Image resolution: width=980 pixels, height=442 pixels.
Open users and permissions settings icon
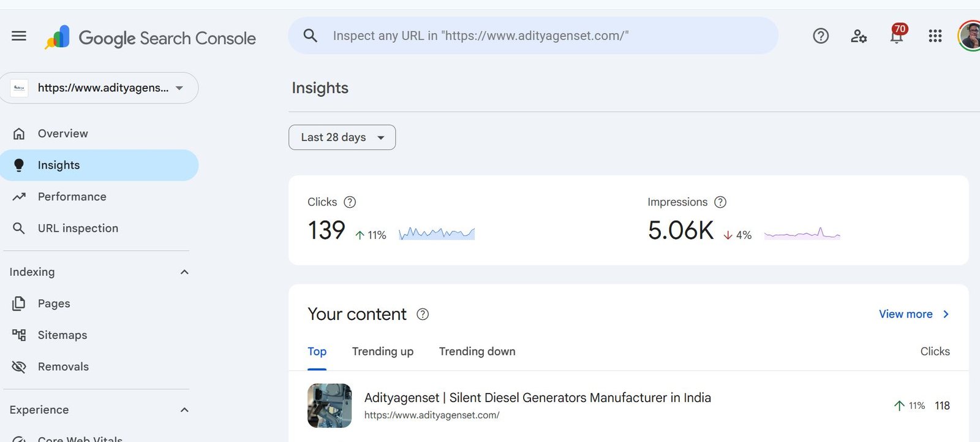[x=859, y=36]
